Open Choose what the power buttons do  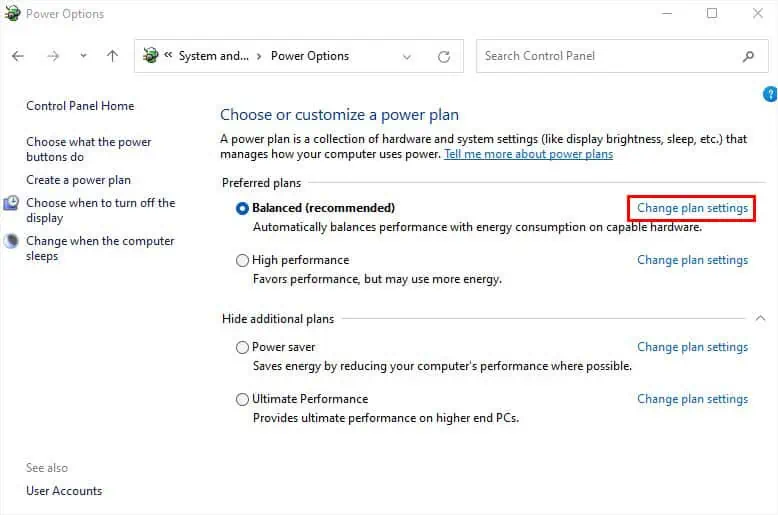pyautogui.click(x=88, y=149)
